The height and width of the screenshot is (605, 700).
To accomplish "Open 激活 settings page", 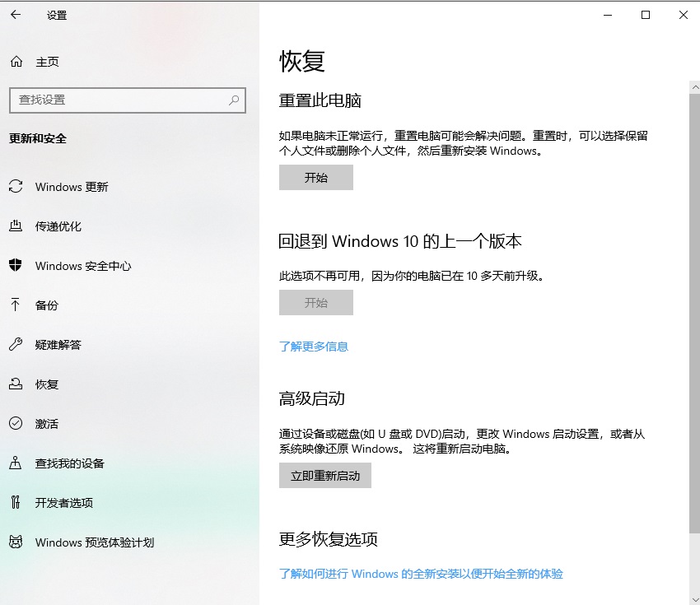I will point(46,423).
